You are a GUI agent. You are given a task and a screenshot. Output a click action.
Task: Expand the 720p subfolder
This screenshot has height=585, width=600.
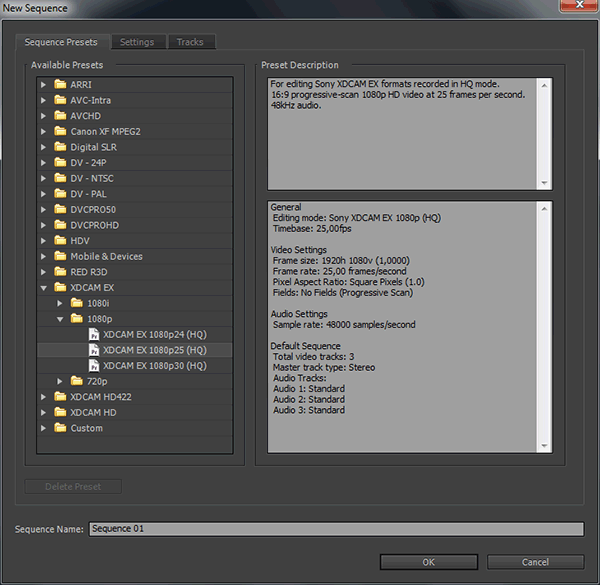pos(60,381)
